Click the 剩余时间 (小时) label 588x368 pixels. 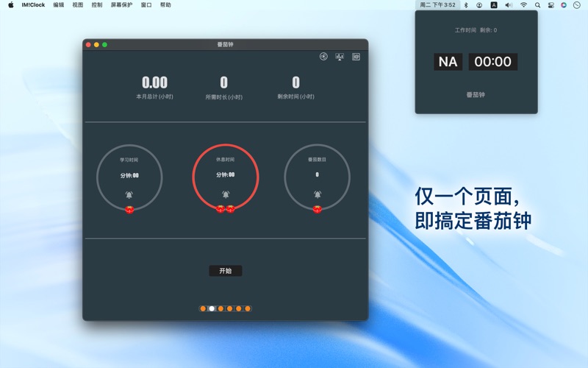(x=296, y=96)
